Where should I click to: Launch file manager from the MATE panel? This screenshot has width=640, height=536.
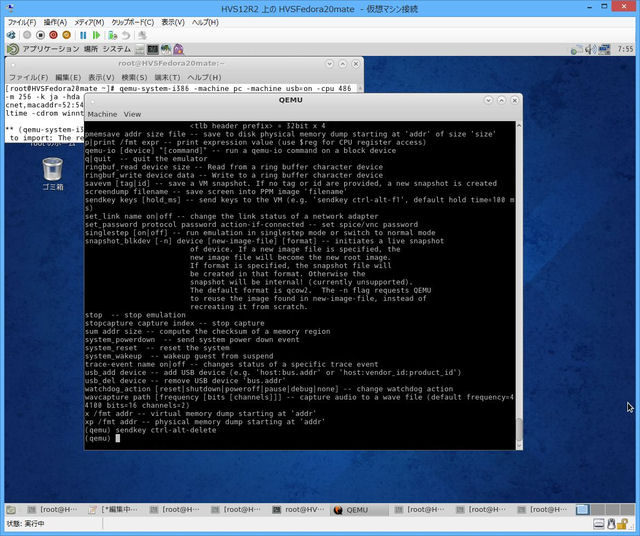(x=140, y=49)
